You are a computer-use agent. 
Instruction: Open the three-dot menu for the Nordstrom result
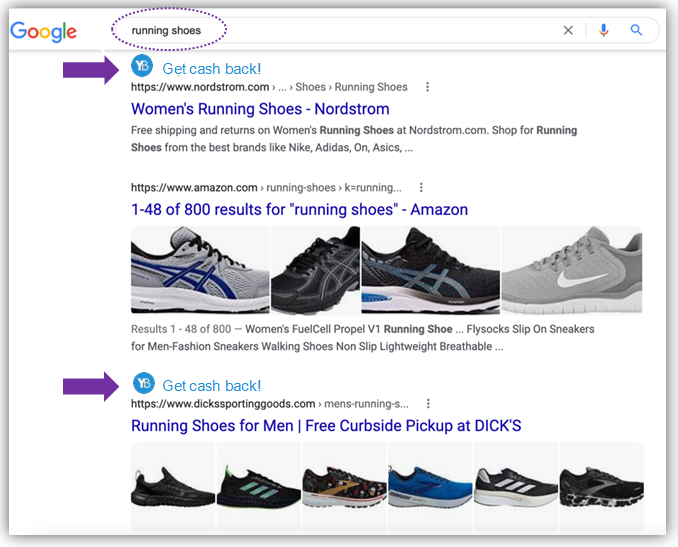tap(427, 87)
